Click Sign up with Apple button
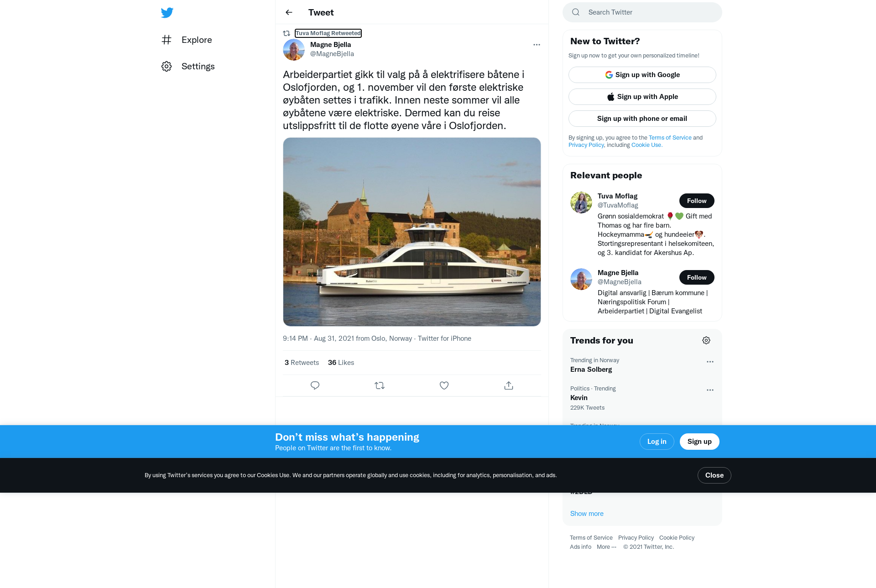876x588 pixels. pyautogui.click(x=642, y=97)
